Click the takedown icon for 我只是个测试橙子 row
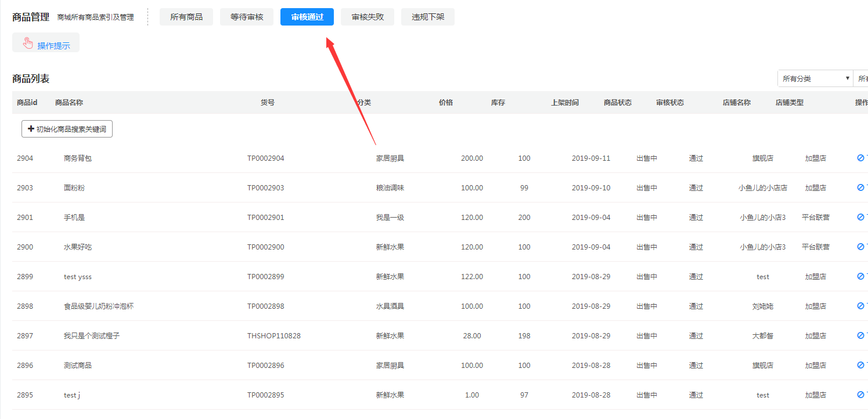The width and height of the screenshot is (868, 419). (x=860, y=335)
